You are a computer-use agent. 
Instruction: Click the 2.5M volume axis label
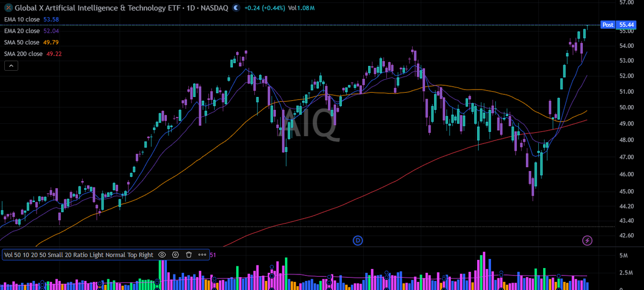click(625, 273)
